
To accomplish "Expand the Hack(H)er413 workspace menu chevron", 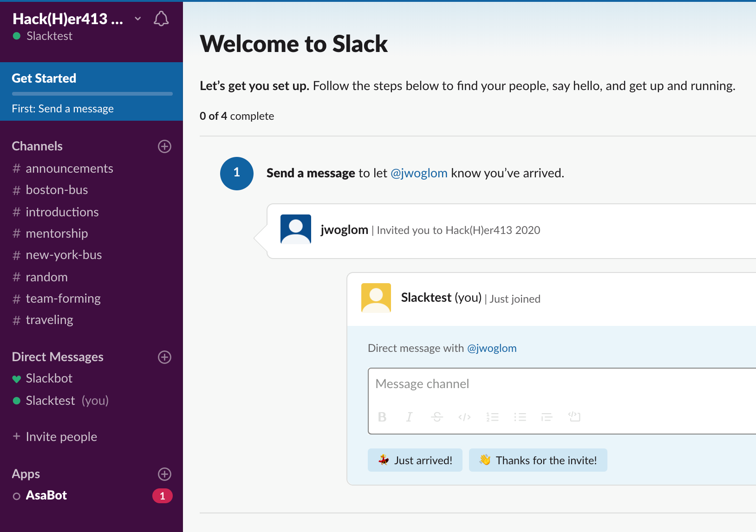I will [x=137, y=19].
